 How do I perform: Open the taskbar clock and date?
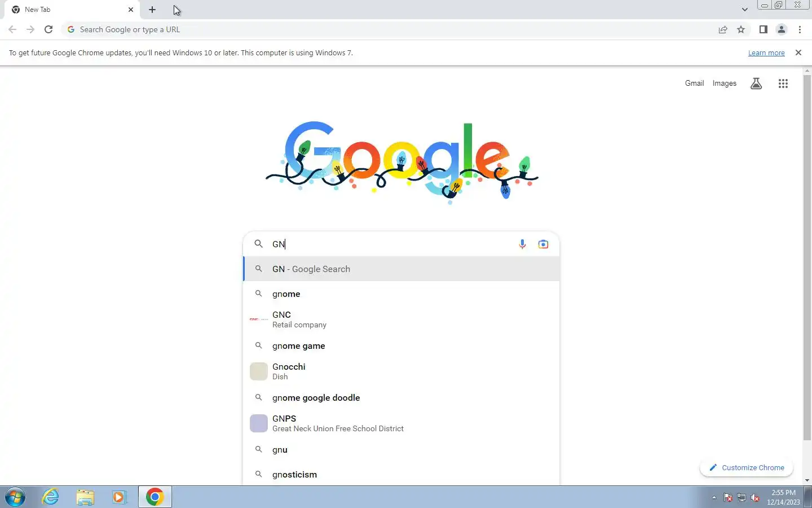[x=783, y=497]
